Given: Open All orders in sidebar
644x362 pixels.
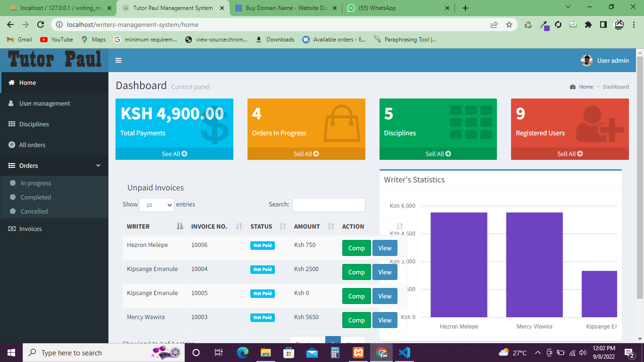Looking at the screenshot, I should 54,145.
